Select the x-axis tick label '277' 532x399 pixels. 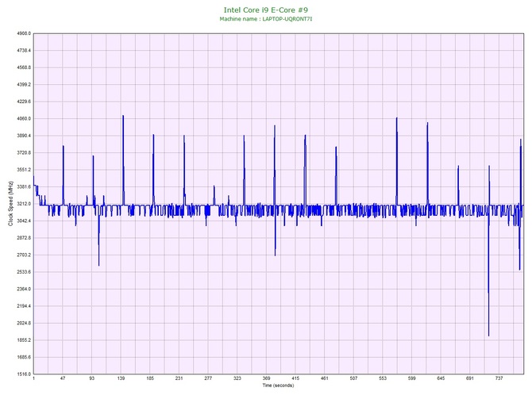[208, 378]
